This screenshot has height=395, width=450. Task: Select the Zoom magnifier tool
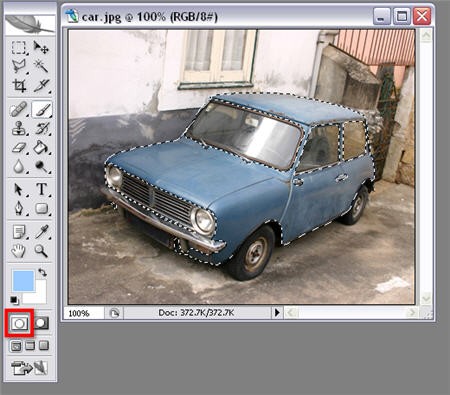pos(41,250)
